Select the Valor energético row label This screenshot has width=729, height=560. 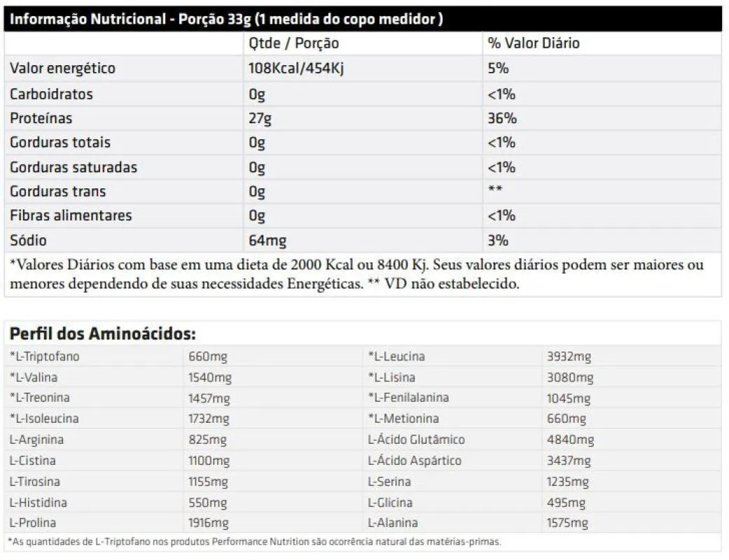[62, 69]
